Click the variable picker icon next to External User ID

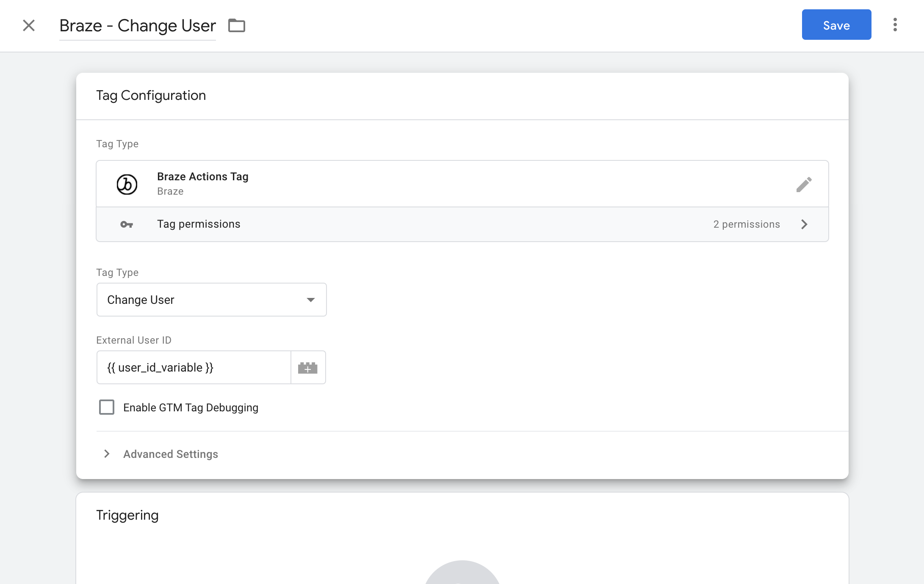[x=307, y=366]
